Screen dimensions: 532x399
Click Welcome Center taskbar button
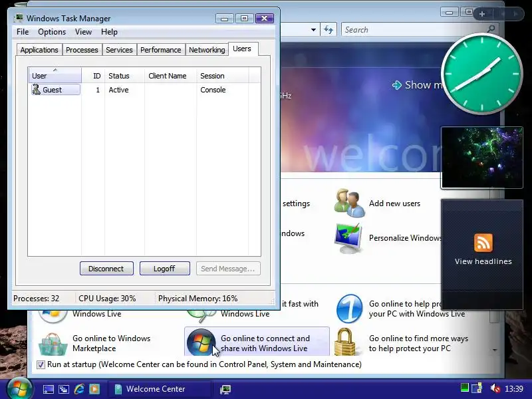[x=160, y=389]
